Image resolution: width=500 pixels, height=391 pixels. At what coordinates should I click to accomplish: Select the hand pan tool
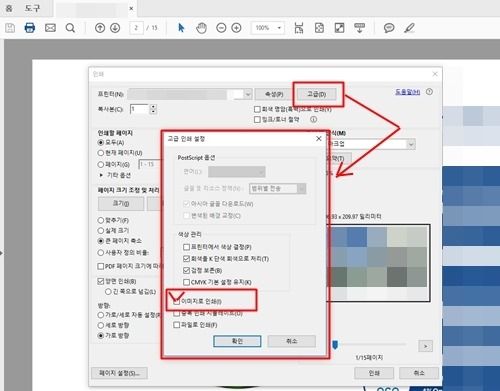point(201,28)
